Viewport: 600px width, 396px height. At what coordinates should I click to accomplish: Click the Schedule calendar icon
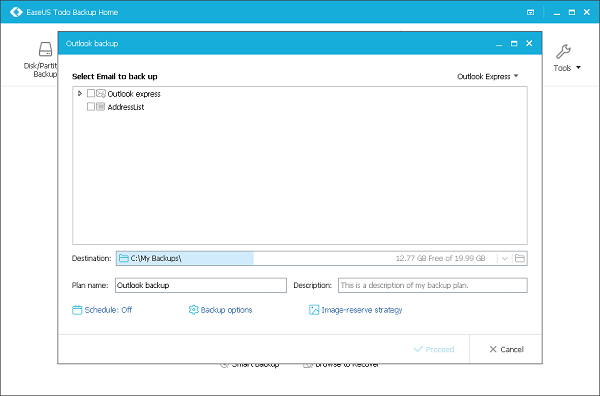[77, 310]
